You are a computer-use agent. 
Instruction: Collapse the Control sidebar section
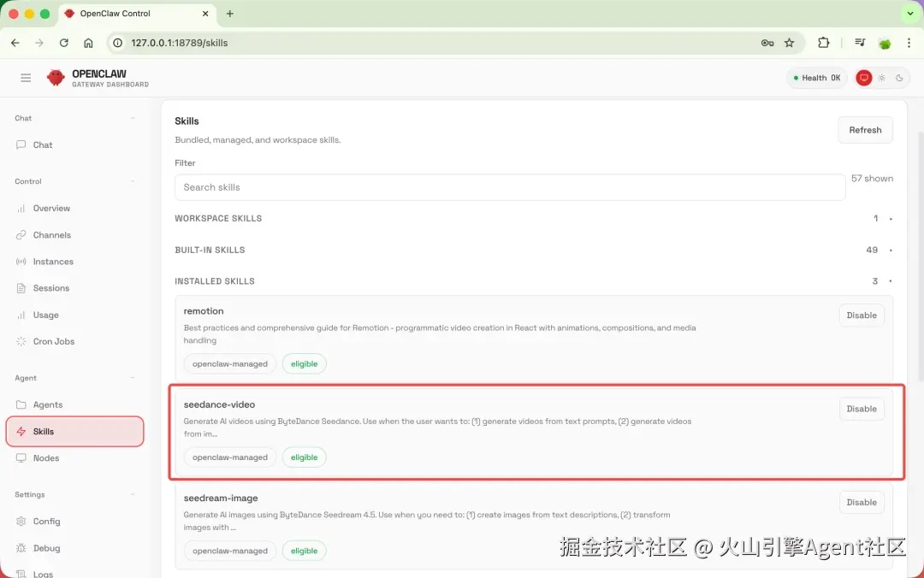click(133, 181)
